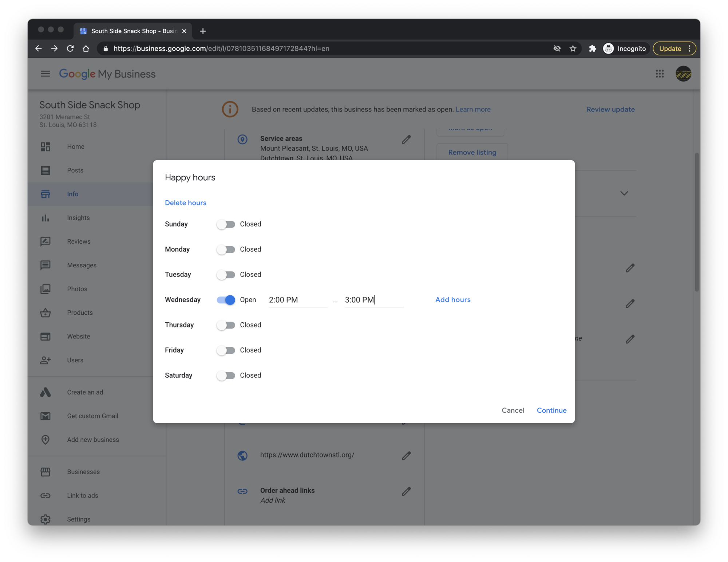Viewport: 728px width, 562px height.
Task: Open the account profile avatar
Action: (x=683, y=74)
